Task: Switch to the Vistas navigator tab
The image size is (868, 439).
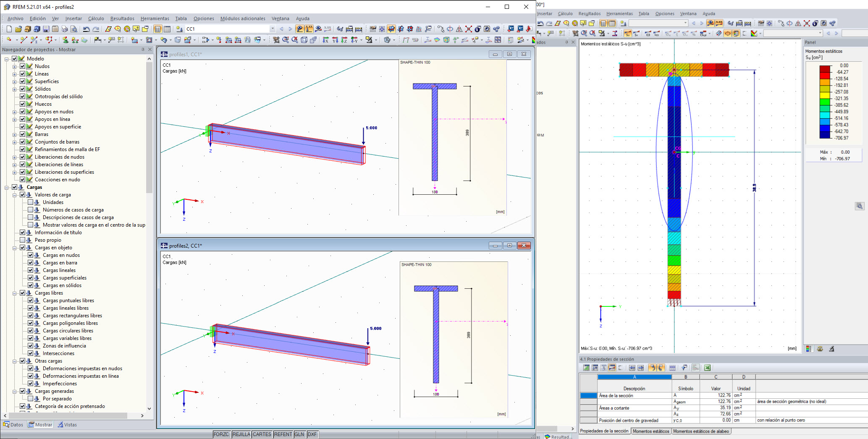Action: pyautogui.click(x=68, y=425)
